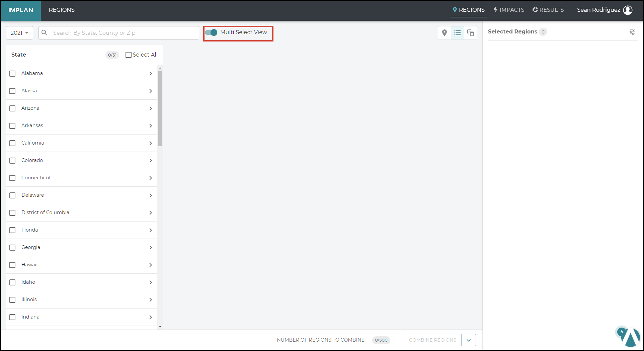Image resolution: width=644 pixels, height=351 pixels.
Task: Check the Select All checkbox
Action: click(x=129, y=55)
